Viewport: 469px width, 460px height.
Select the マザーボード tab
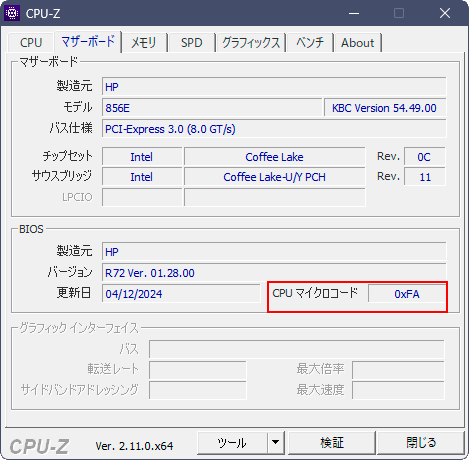point(88,42)
